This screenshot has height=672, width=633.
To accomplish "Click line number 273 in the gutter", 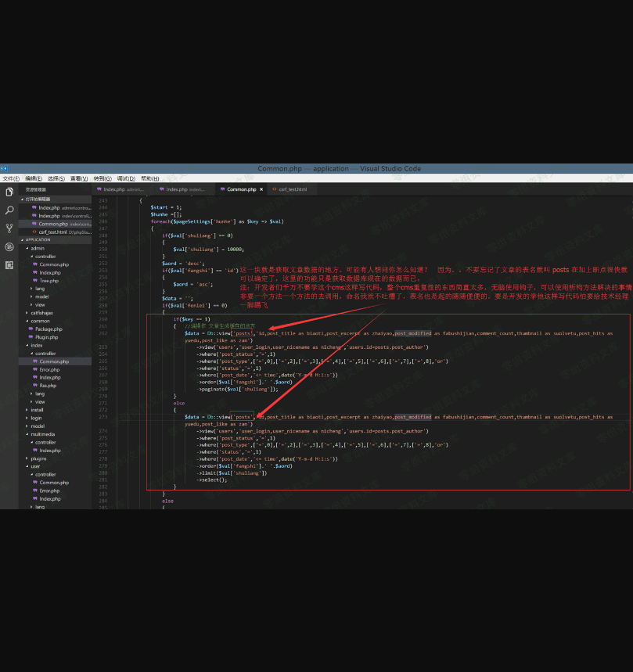I will pyautogui.click(x=103, y=417).
